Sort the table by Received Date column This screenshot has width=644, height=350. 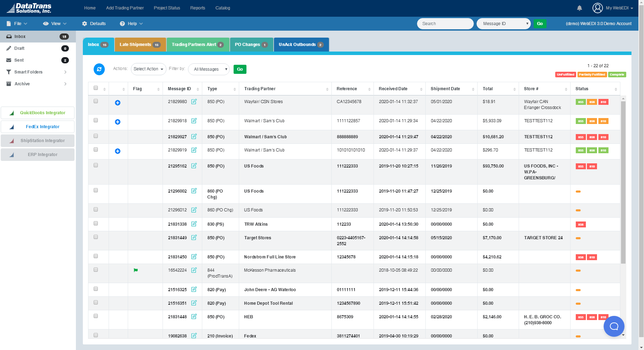[x=399, y=89]
